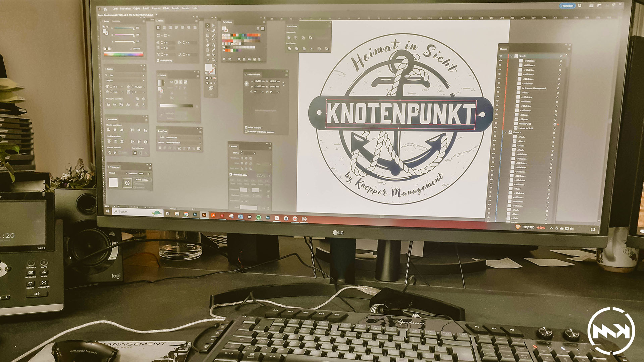Screen dimensions: 644x362
Task: Open the Effekt menu
Action: click(x=166, y=8)
